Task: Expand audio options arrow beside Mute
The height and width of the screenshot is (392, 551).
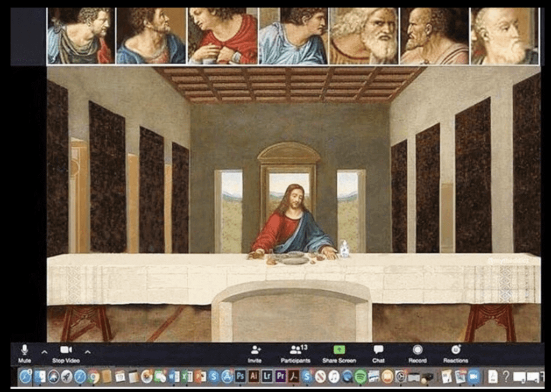Action: coord(44,352)
